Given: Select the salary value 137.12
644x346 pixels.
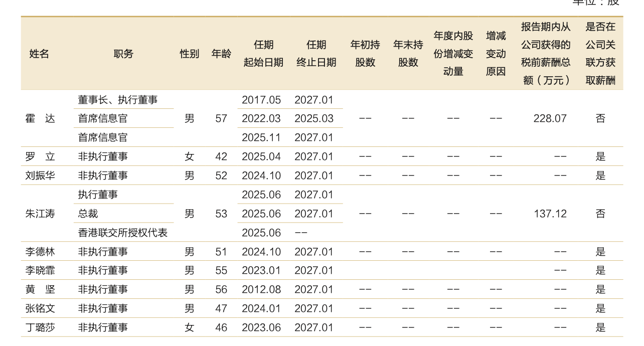Looking at the screenshot, I should tap(550, 214).
